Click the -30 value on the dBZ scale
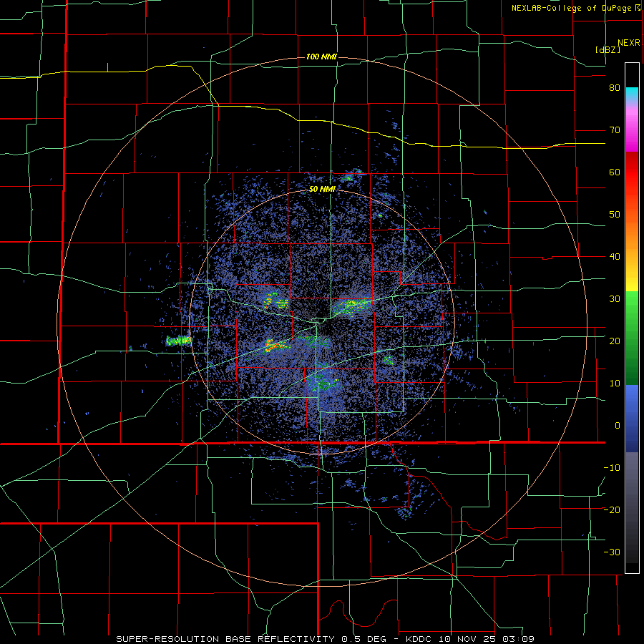Image resolution: width=644 pixels, height=644 pixels. (612, 552)
